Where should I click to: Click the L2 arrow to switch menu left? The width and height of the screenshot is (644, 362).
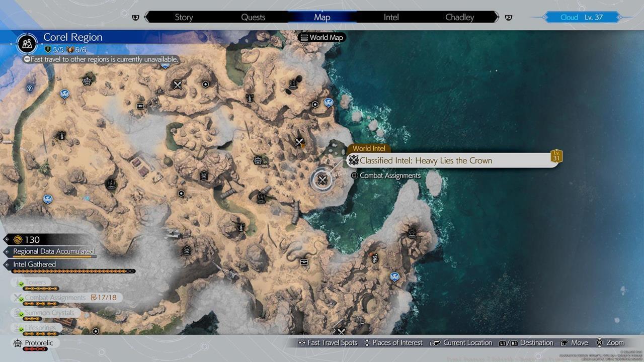click(135, 17)
